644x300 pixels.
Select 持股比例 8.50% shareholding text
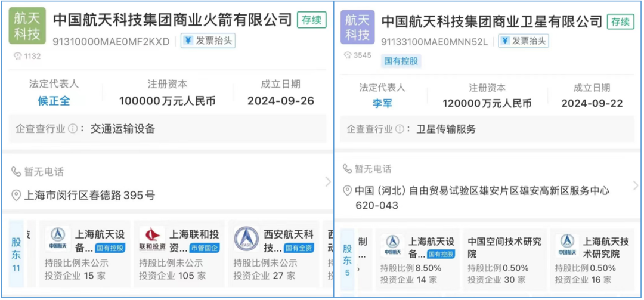411,268
